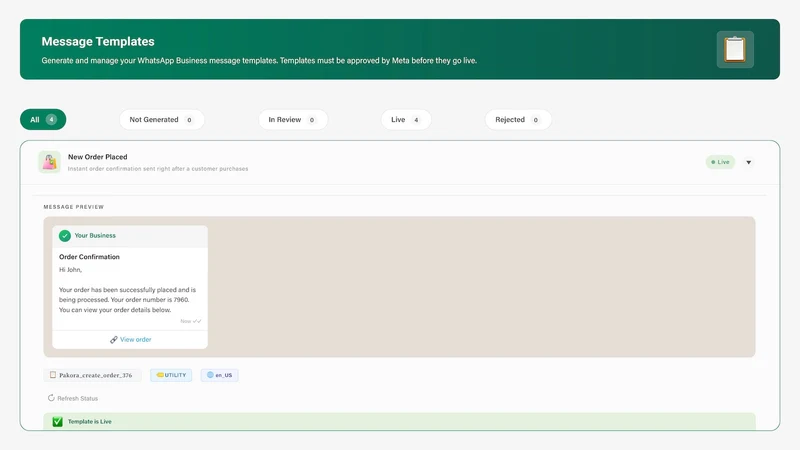Viewport: 800px width, 450px height.
Task: Click Refresh Status button
Action: point(72,398)
